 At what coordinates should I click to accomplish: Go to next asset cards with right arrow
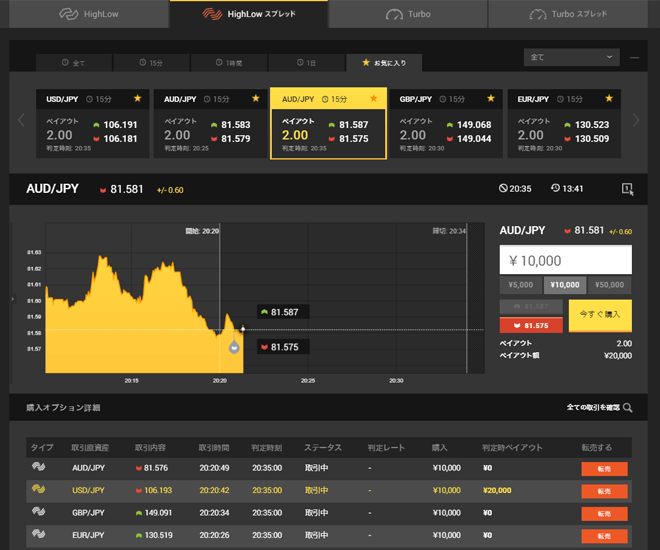tap(636, 120)
